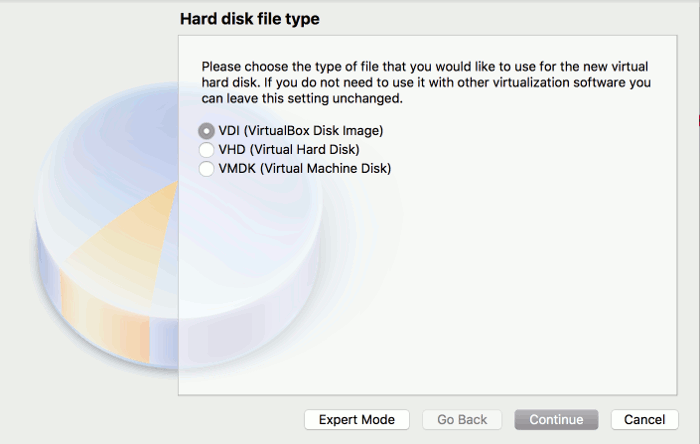The image size is (700, 444).
Task: Click the 'Hard disk file type' heading
Action: point(250,19)
